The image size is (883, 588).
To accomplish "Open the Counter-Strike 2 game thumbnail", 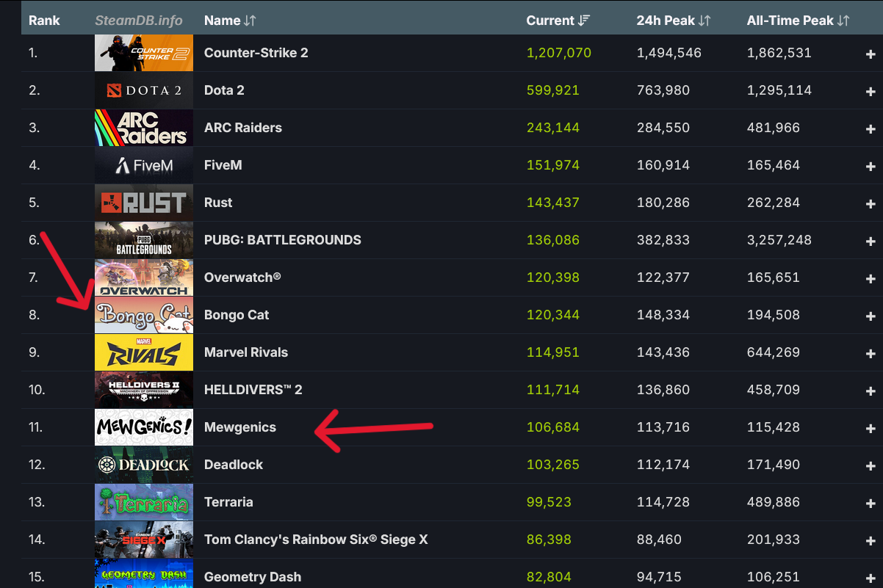I will (x=144, y=53).
